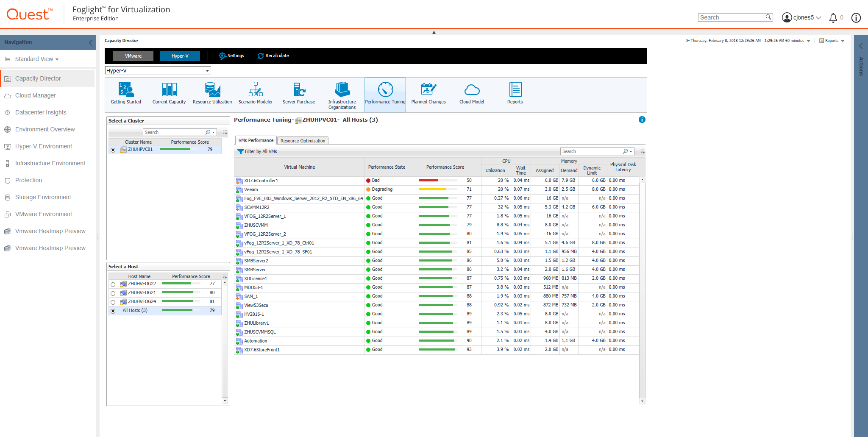The image size is (868, 437).
Task: Open Datacenter Insights in navigation
Action: pos(41,112)
